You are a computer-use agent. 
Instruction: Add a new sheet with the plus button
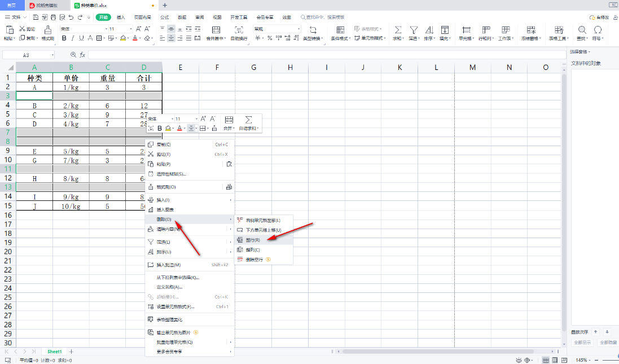[x=72, y=352]
